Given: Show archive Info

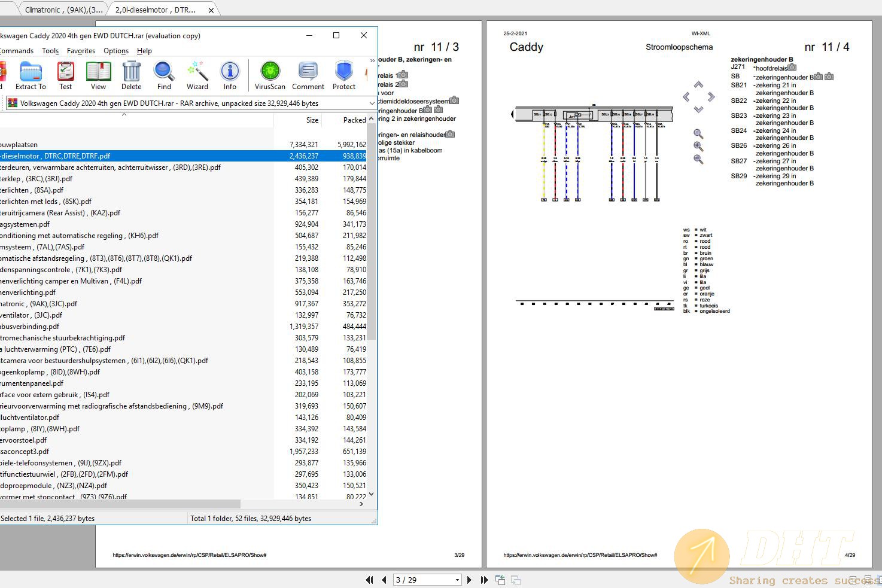Looking at the screenshot, I should coord(230,76).
